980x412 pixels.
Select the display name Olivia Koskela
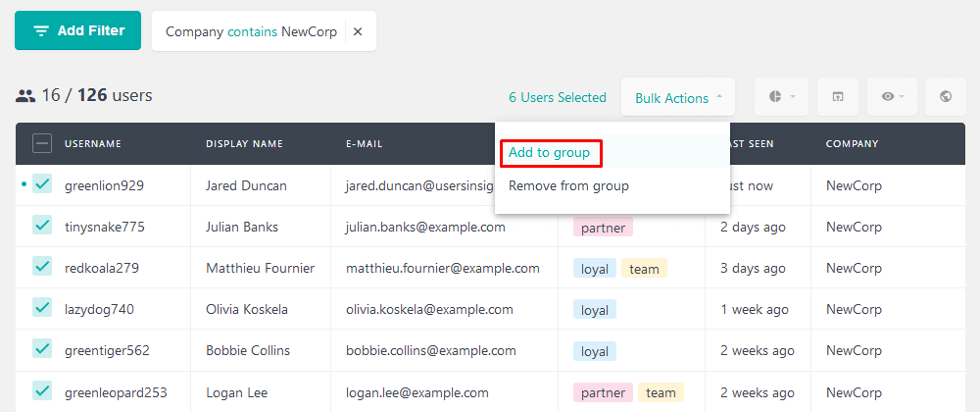(x=248, y=309)
